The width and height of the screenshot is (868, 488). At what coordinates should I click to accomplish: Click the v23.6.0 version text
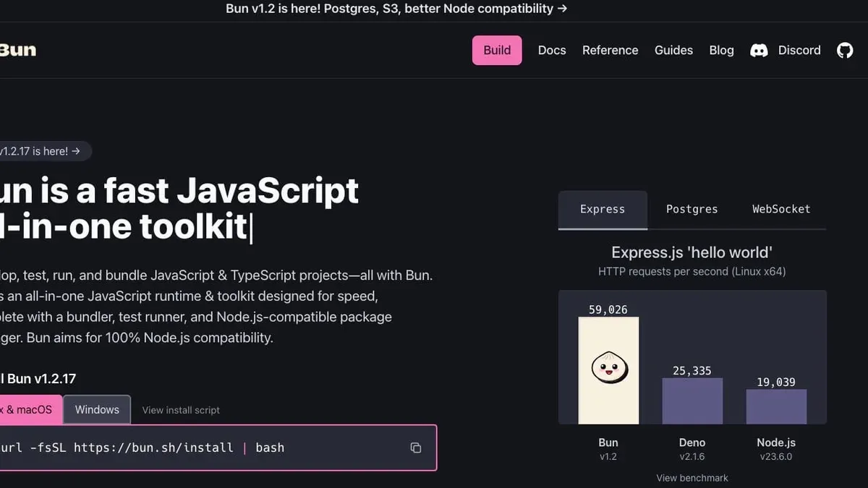coord(776,457)
